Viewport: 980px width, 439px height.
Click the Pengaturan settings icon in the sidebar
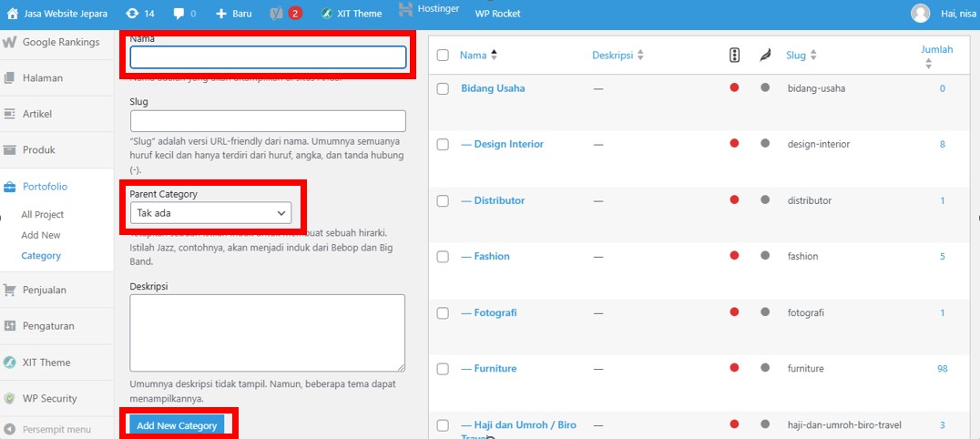click(x=9, y=326)
